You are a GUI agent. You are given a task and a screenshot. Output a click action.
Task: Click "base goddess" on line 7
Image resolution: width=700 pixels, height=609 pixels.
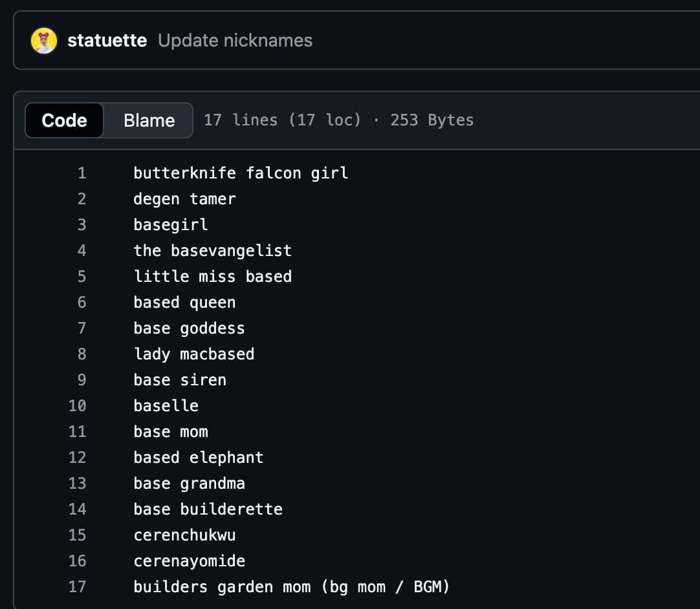pyautogui.click(x=189, y=328)
